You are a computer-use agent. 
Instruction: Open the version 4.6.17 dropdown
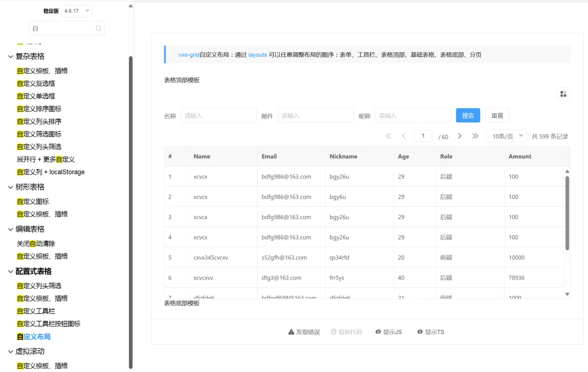77,11
